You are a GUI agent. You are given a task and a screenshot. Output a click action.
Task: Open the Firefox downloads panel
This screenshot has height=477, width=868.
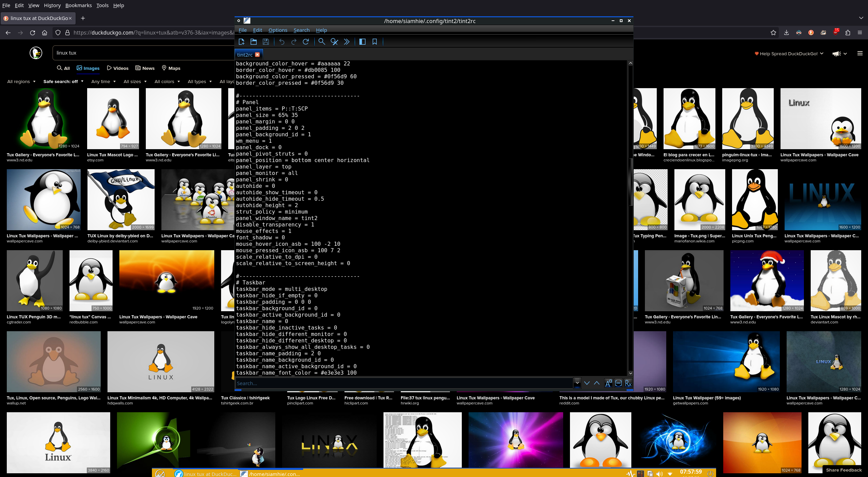pyautogui.click(x=786, y=33)
